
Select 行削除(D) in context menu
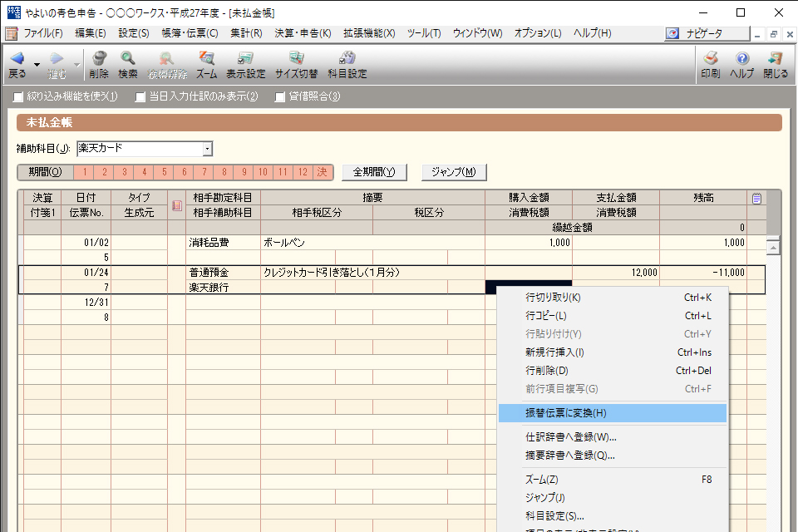click(613, 371)
